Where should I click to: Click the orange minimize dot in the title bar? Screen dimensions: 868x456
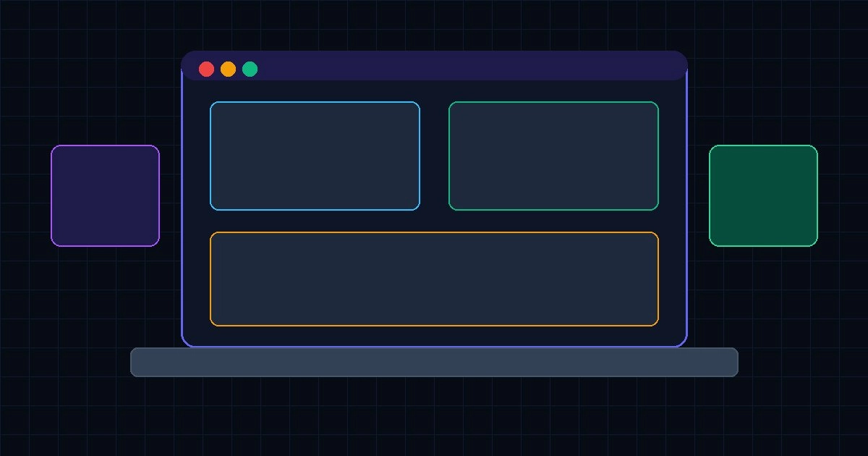pyautogui.click(x=228, y=69)
